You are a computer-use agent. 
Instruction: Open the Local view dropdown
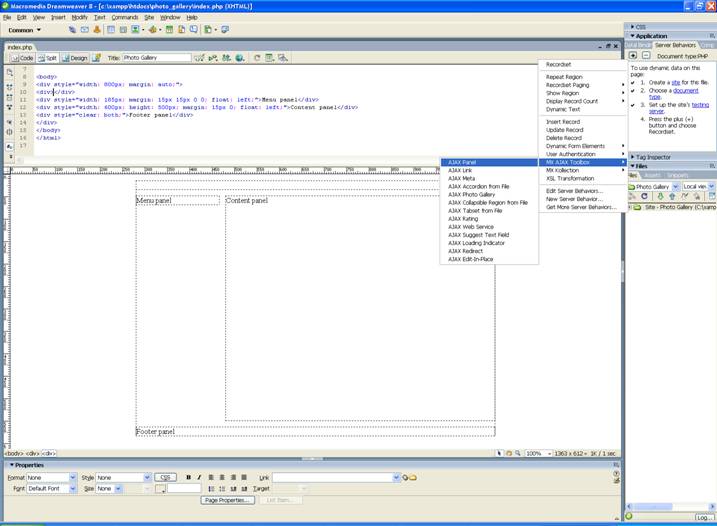pos(711,187)
